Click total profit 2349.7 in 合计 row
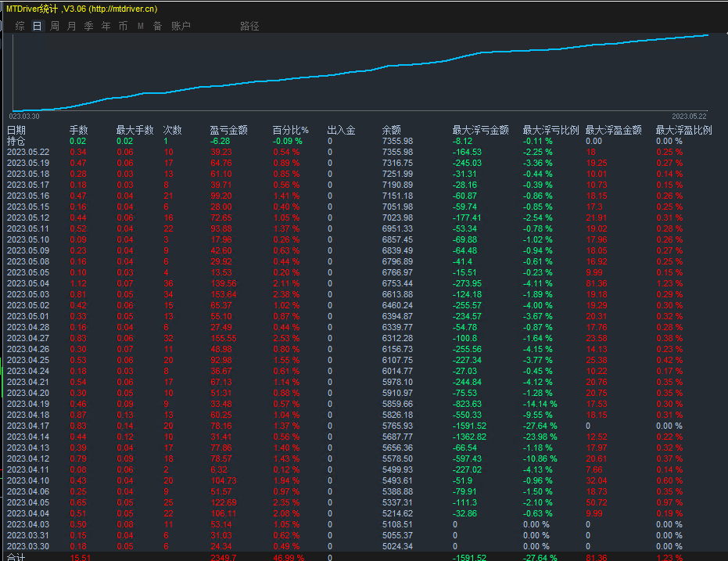Screen dimensions: 728x561 click(224, 557)
